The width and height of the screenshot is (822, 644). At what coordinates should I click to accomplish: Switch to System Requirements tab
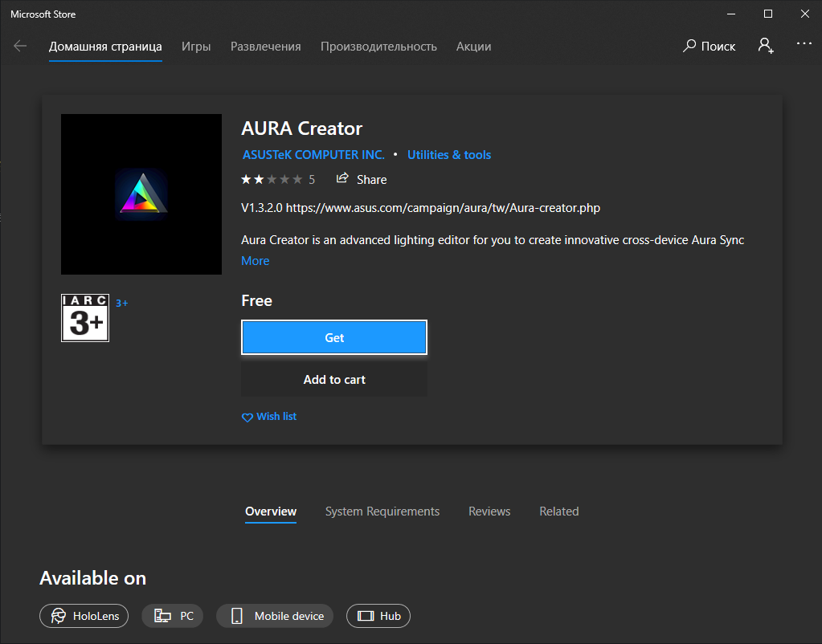point(382,512)
